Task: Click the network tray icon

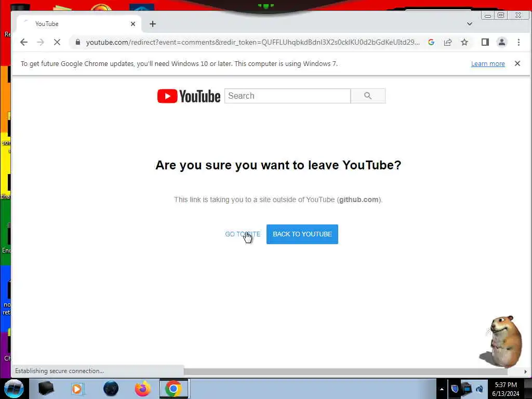Action: (467, 388)
